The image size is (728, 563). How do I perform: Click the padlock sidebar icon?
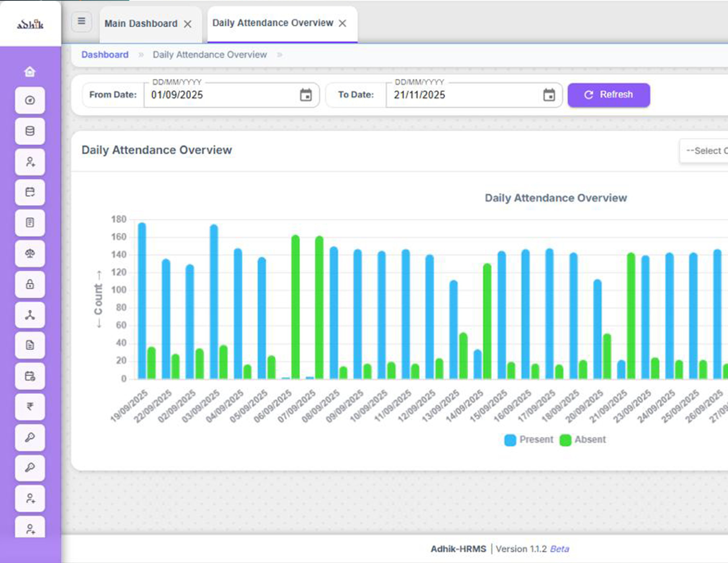click(x=30, y=284)
